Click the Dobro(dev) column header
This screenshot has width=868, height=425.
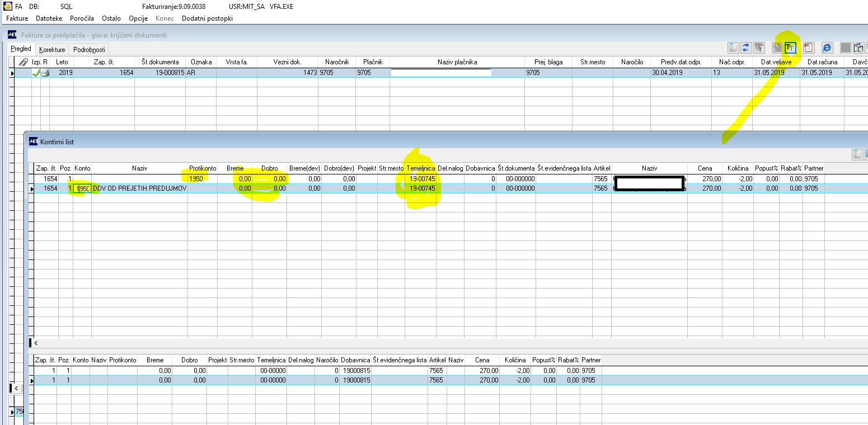click(x=339, y=168)
